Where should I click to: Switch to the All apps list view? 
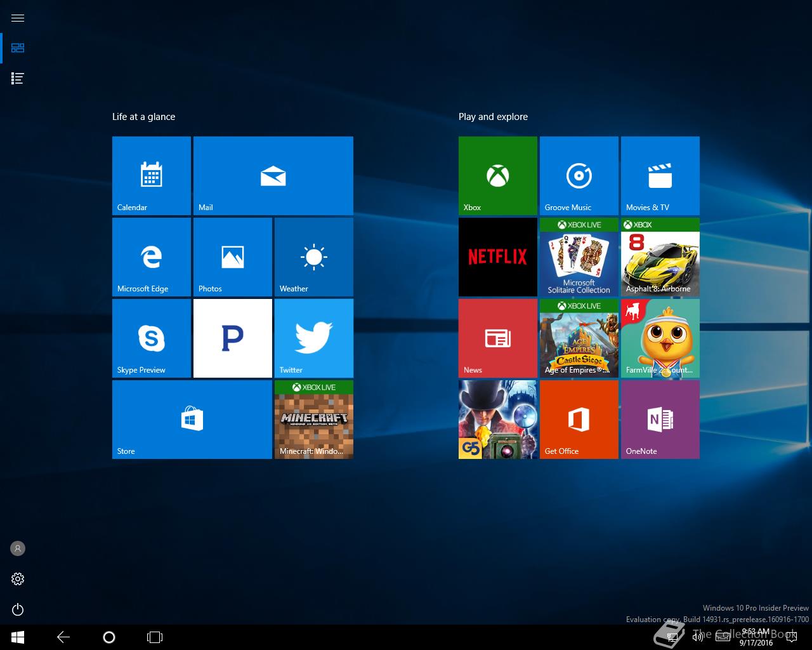click(x=18, y=79)
